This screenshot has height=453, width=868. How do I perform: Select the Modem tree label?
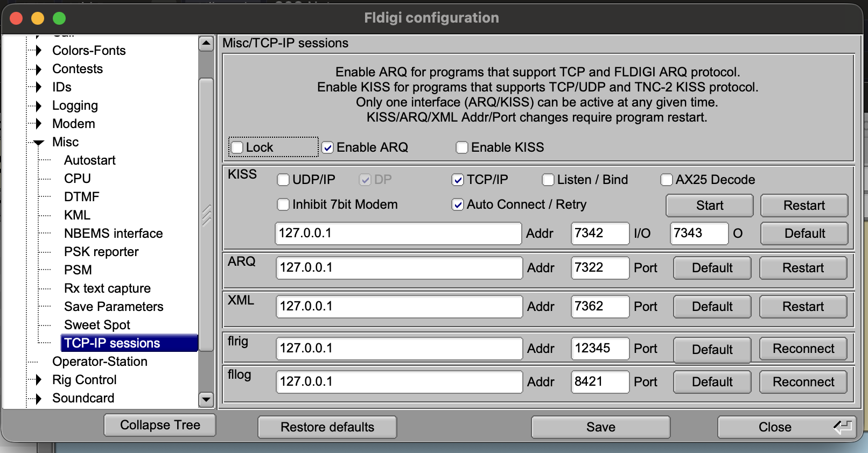pos(74,124)
